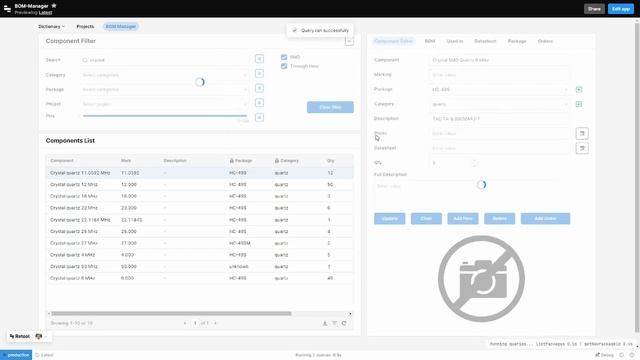This screenshot has height=360, width=640.
Task: Reset the Pins filter icon
Action: 259,118
